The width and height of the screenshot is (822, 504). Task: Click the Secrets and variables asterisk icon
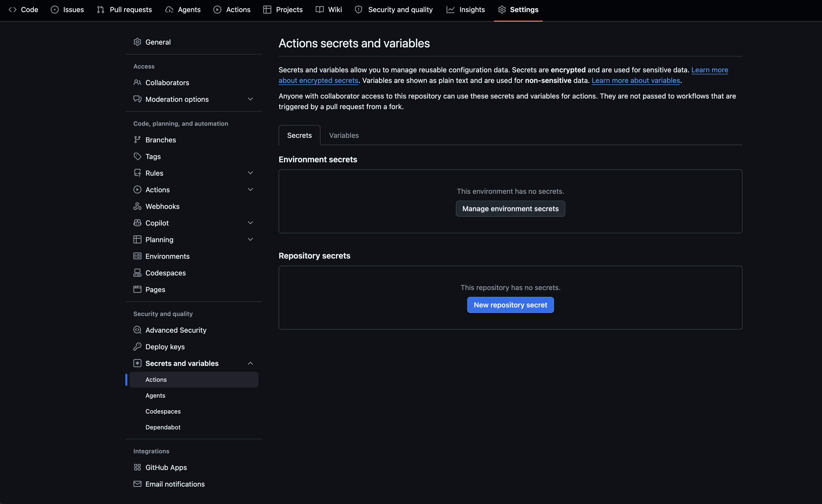pyautogui.click(x=137, y=363)
